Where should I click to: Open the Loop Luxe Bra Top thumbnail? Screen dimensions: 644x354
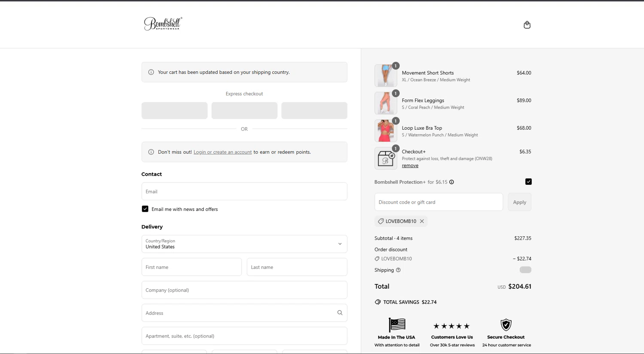386,130
